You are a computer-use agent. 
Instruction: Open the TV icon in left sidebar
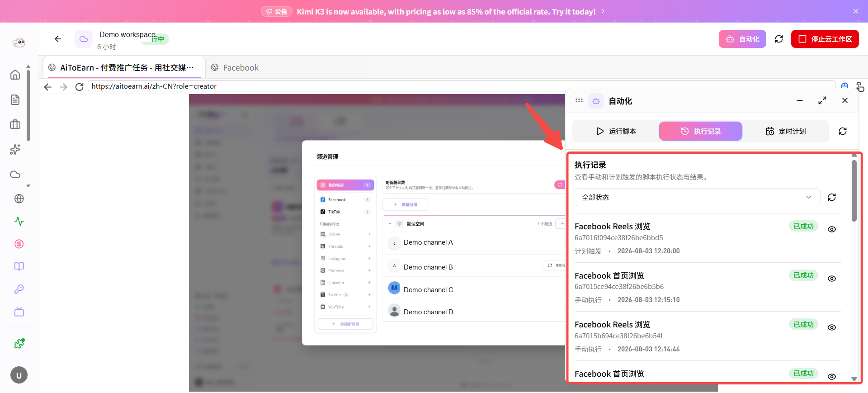pos(19,312)
